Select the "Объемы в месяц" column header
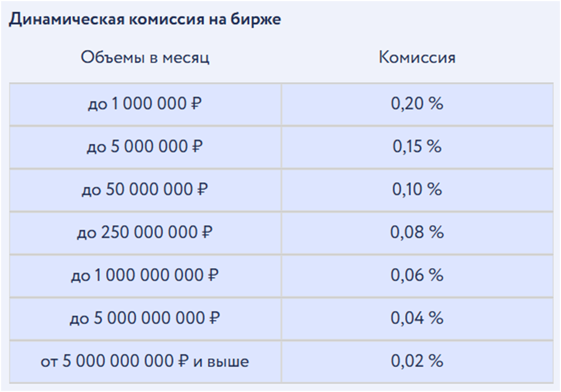 [x=145, y=57]
